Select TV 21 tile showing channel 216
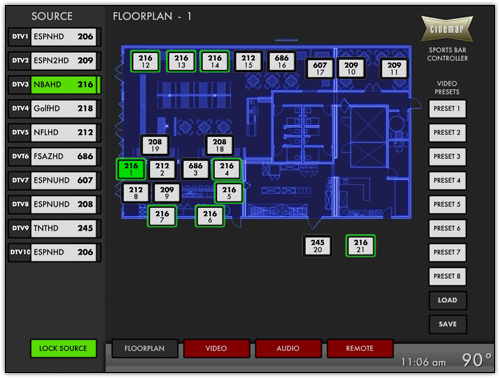 click(x=361, y=246)
